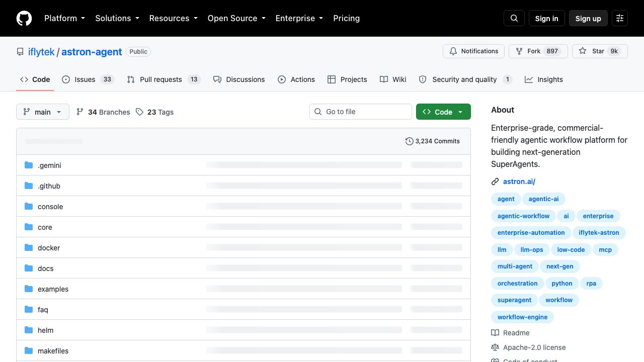This screenshot has height=362, width=644.
Task: Click the bell icon in Notifications
Action: coord(453,51)
